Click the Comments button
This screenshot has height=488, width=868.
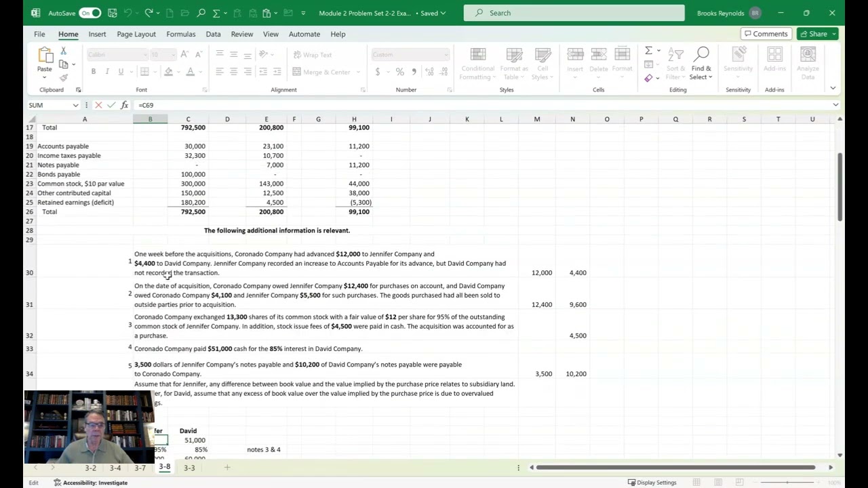766,34
